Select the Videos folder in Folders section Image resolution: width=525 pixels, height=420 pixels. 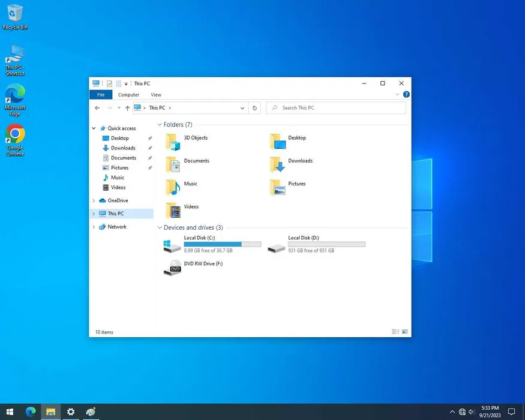(x=182, y=211)
